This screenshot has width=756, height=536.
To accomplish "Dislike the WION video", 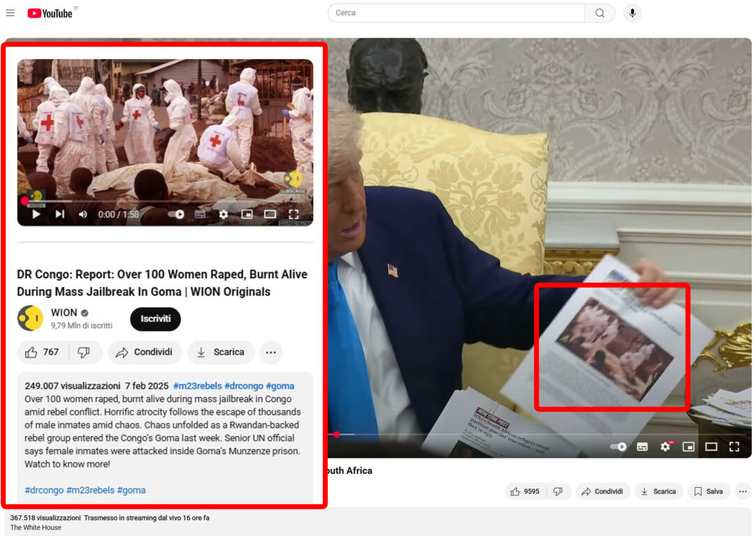I will (84, 352).
